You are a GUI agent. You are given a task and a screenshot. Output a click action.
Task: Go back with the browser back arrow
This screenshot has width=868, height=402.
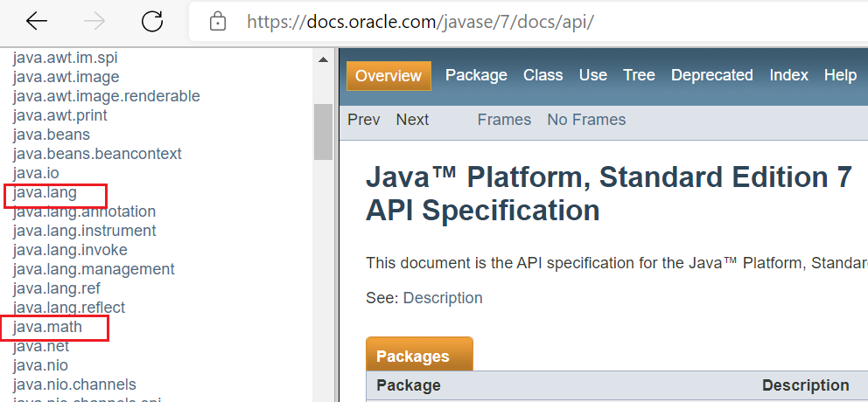point(37,21)
